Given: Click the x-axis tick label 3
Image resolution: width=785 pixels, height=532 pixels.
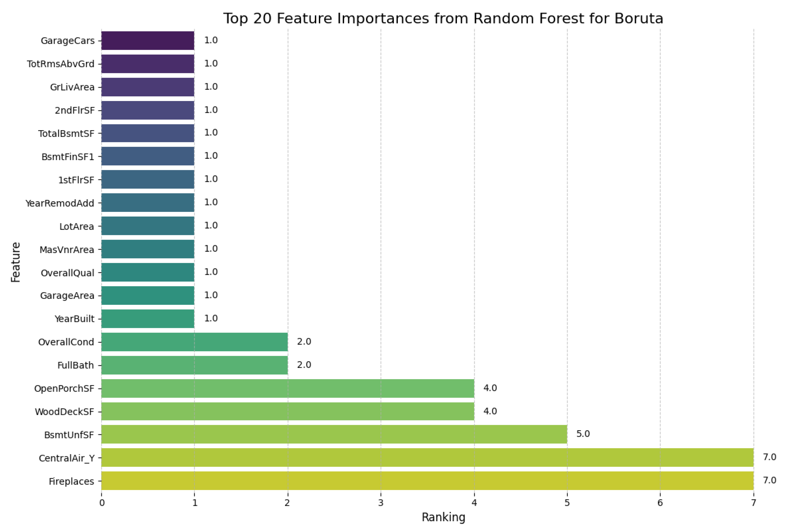Looking at the screenshot, I should coord(381,503).
